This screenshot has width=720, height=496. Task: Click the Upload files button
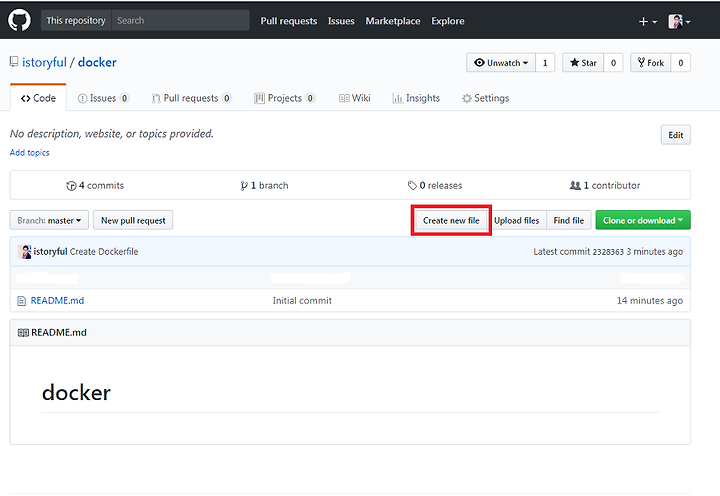pos(517,220)
